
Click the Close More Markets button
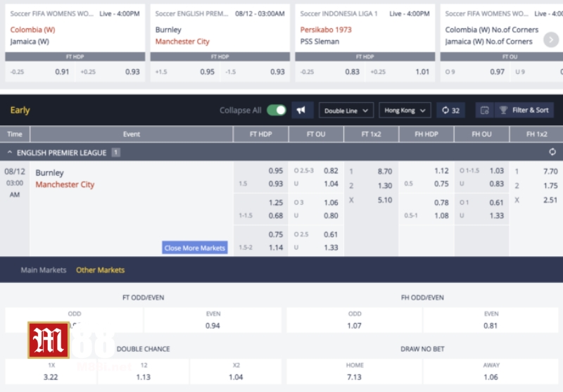click(x=195, y=248)
